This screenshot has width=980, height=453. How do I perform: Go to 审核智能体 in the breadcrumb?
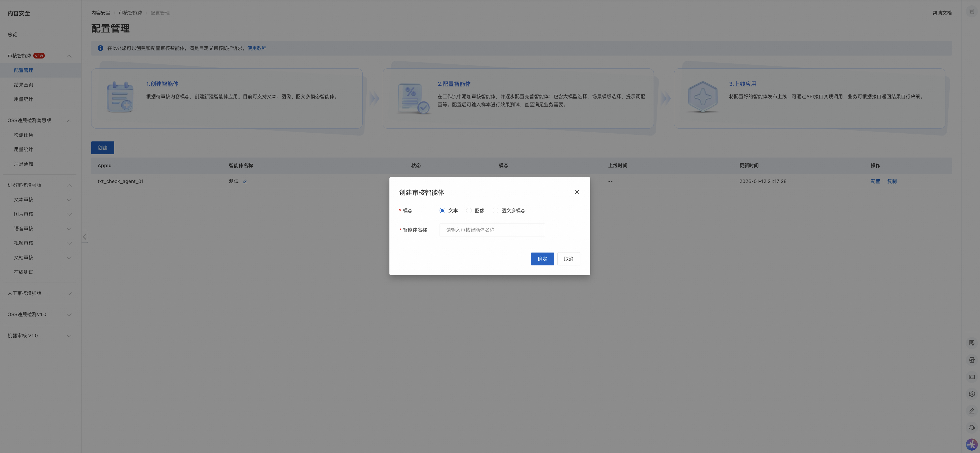[x=131, y=13]
